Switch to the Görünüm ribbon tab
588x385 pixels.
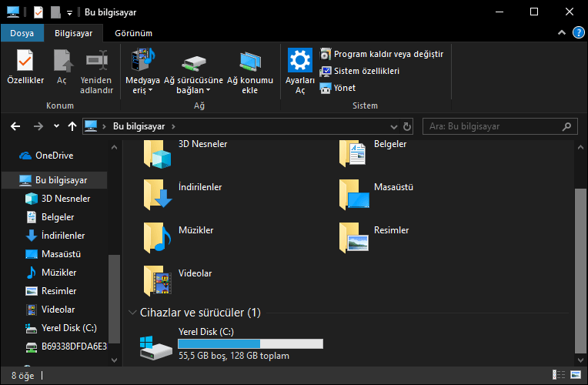click(x=133, y=34)
